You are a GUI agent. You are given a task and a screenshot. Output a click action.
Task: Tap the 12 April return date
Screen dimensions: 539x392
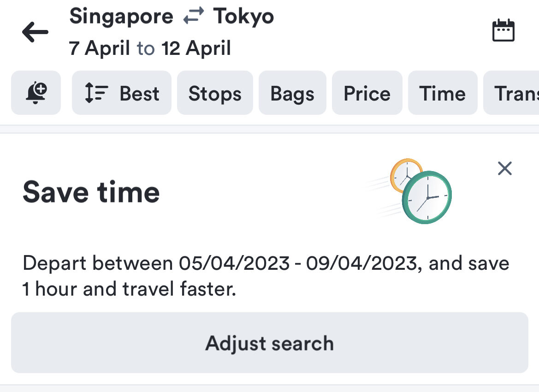(196, 48)
